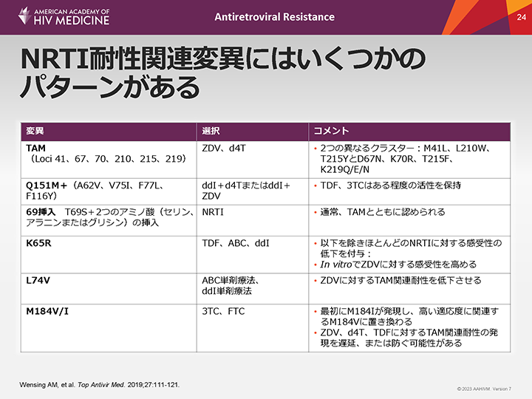Click the slide number 24 badge
Image resolution: width=532 pixels, height=399 pixels.
pyautogui.click(x=521, y=16)
